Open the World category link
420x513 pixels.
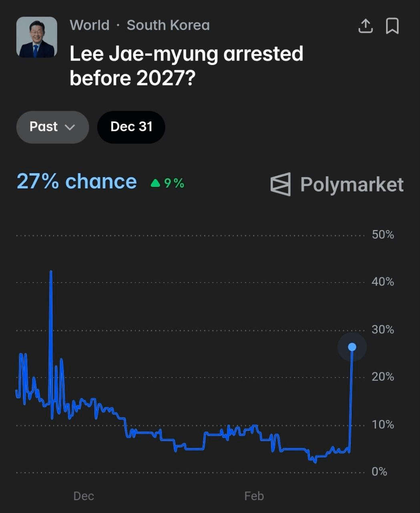[90, 25]
